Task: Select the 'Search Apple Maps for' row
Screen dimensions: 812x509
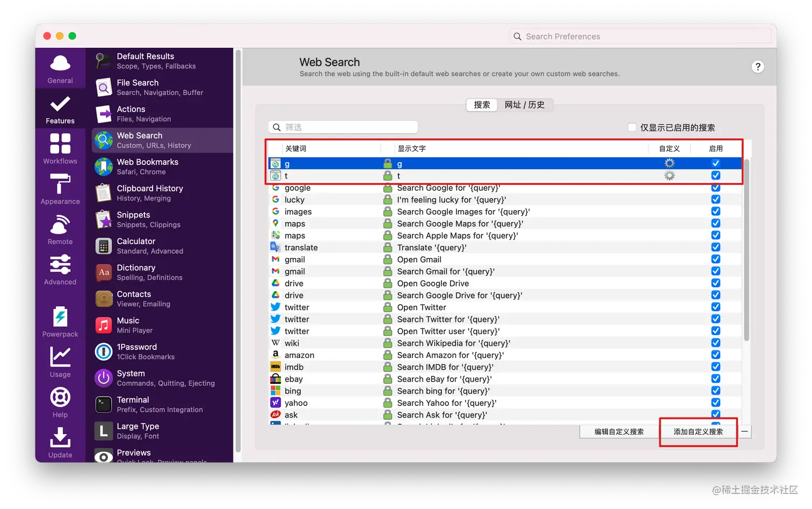Action: point(505,235)
